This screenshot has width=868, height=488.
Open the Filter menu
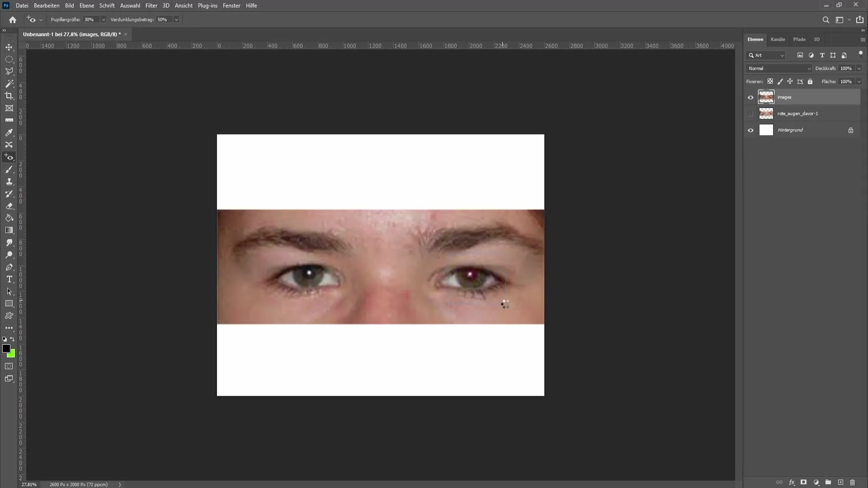point(151,5)
